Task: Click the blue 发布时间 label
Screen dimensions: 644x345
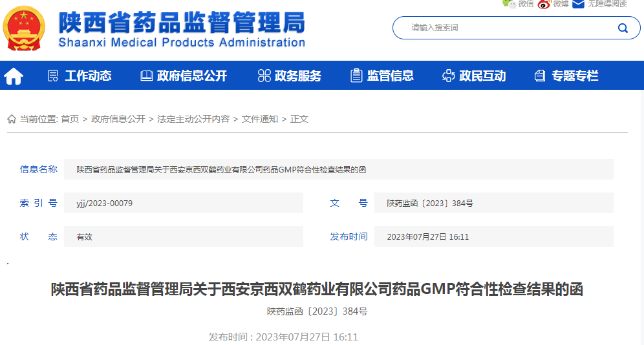Action: [x=349, y=236]
